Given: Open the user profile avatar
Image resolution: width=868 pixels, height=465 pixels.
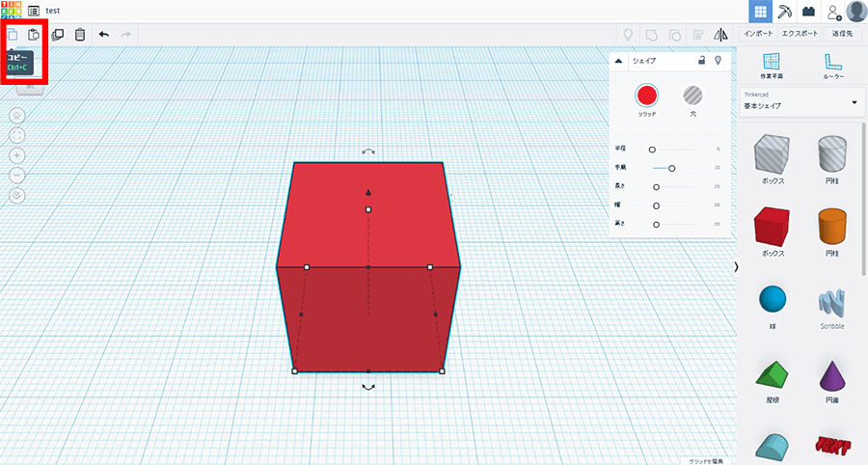Looking at the screenshot, I should 856,11.
